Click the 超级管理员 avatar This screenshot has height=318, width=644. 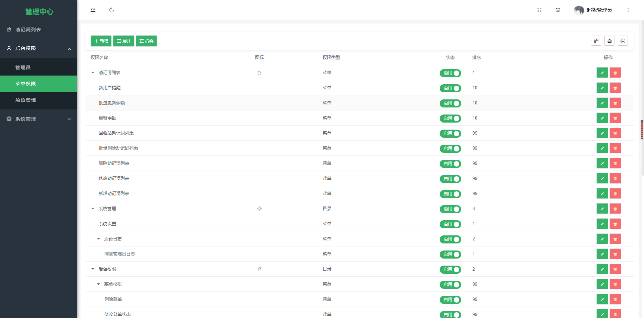pyautogui.click(x=579, y=10)
